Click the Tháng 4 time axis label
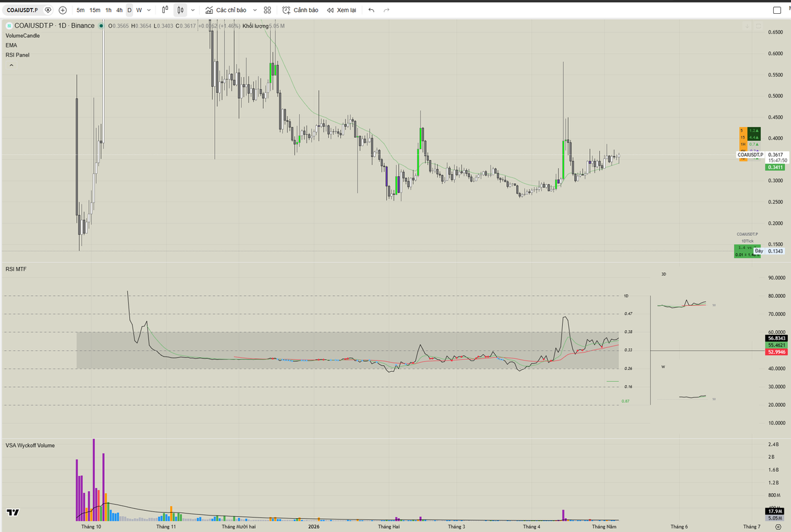Viewport: 791px width, 532px height. pos(531,527)
